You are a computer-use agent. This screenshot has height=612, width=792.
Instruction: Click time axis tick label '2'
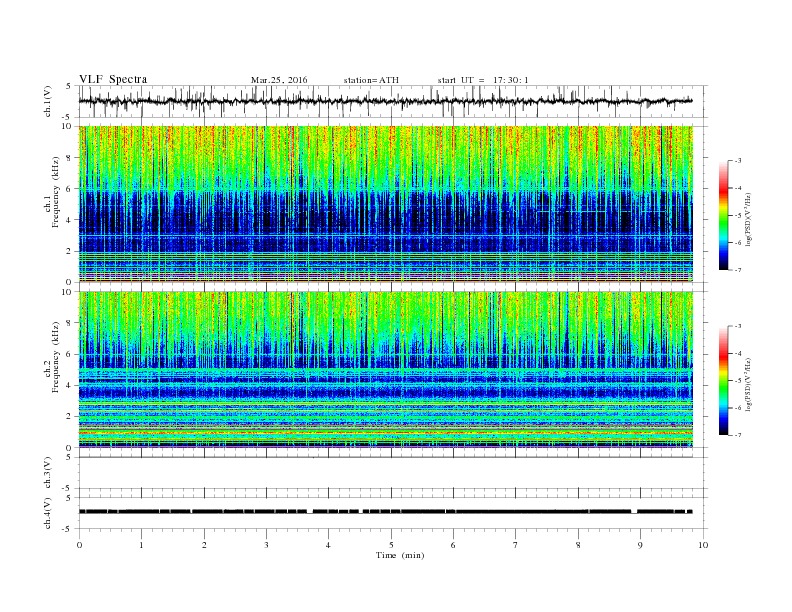click(x=204, y=545)
